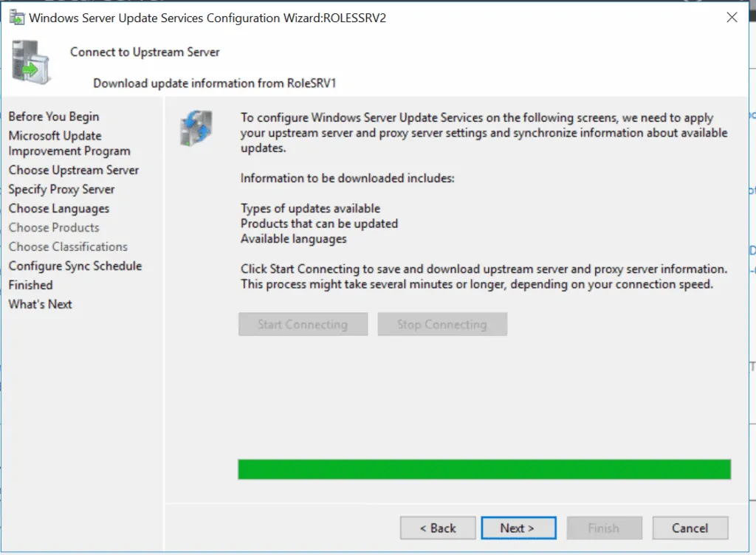Click the Back button
The width and height of the screenshot is (756, 555).
pyautogui.click(x=438, y=528)
